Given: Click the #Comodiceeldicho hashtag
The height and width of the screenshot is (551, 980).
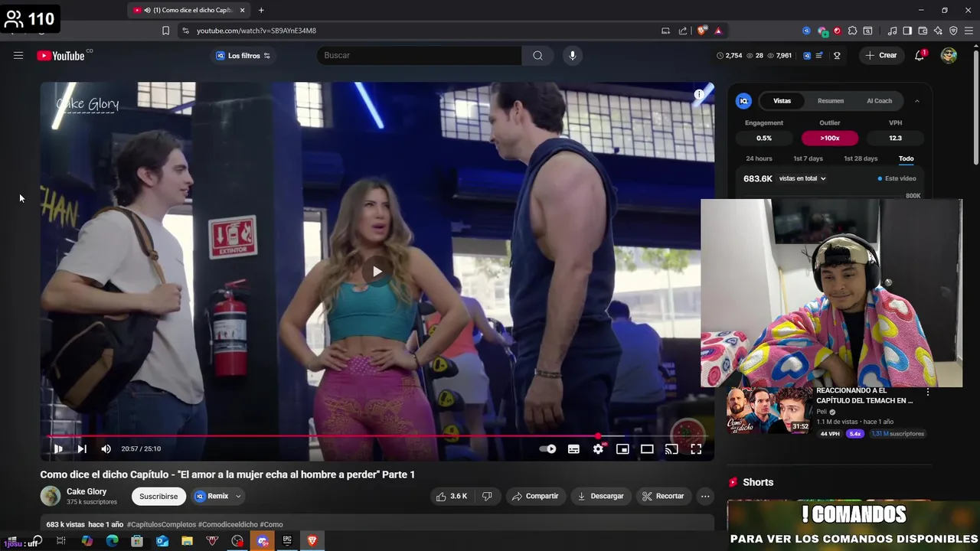Looking at the screenshot, I should (x=227, y=524).
